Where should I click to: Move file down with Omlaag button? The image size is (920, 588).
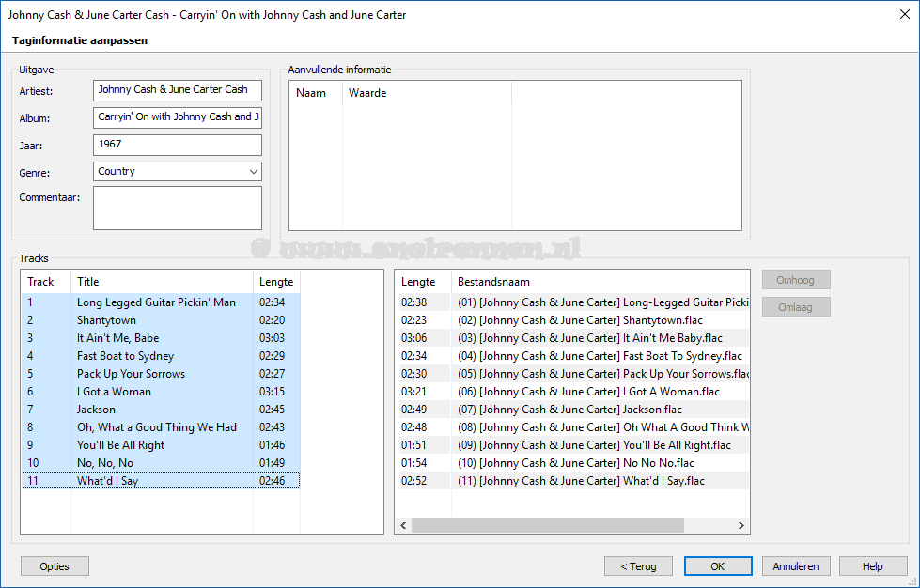(796, 306)
